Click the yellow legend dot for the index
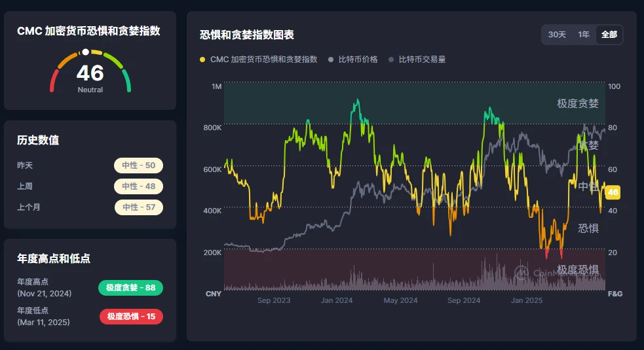This screenshot has height=350, width=644. 202,60
